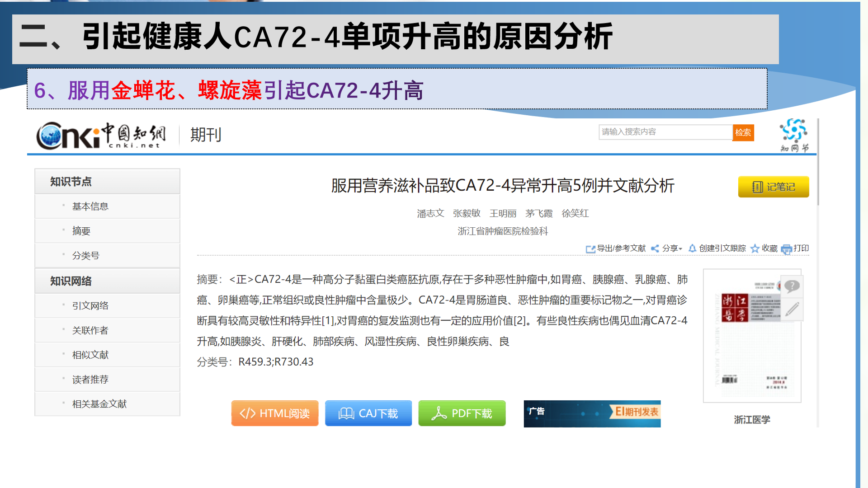Screen dimensions: 868x488
Task: Click the yellow 记笔记 note button
Action: [773, 187]
